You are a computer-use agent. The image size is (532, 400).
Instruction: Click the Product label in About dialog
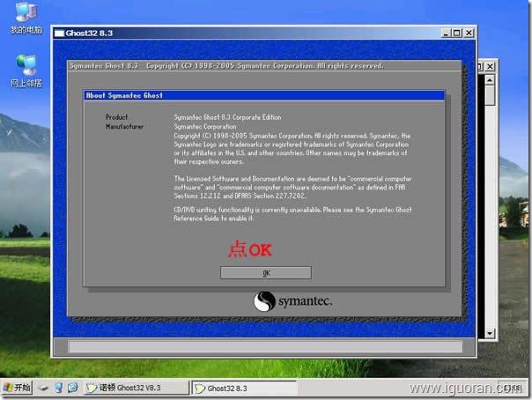coord(117,117)
